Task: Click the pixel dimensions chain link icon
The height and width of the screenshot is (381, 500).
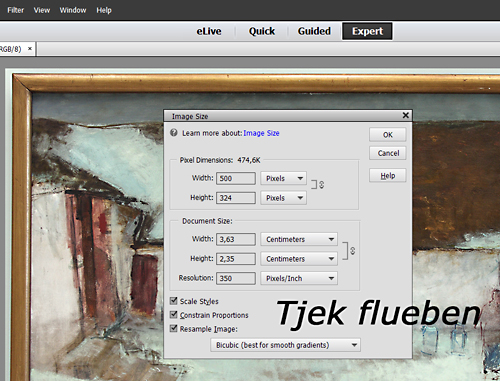Action: click(x=321, y=184)
